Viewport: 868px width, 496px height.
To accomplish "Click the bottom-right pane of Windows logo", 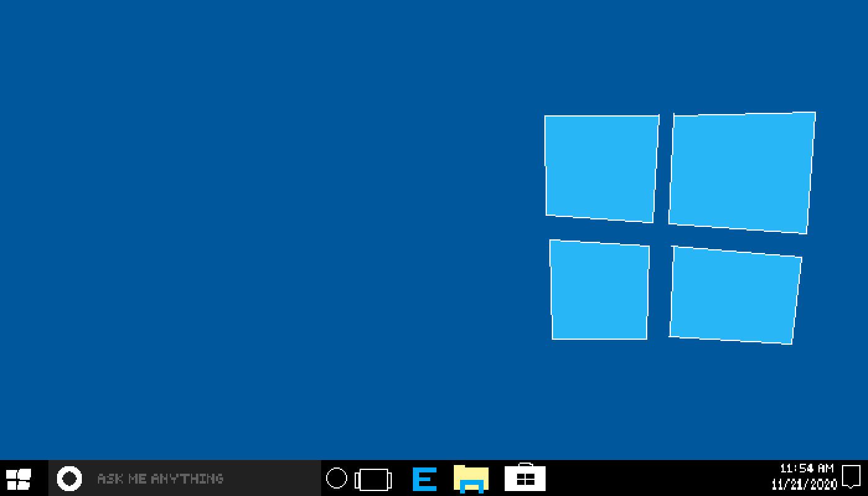I will pyautogui.click(x=735, y=295).
